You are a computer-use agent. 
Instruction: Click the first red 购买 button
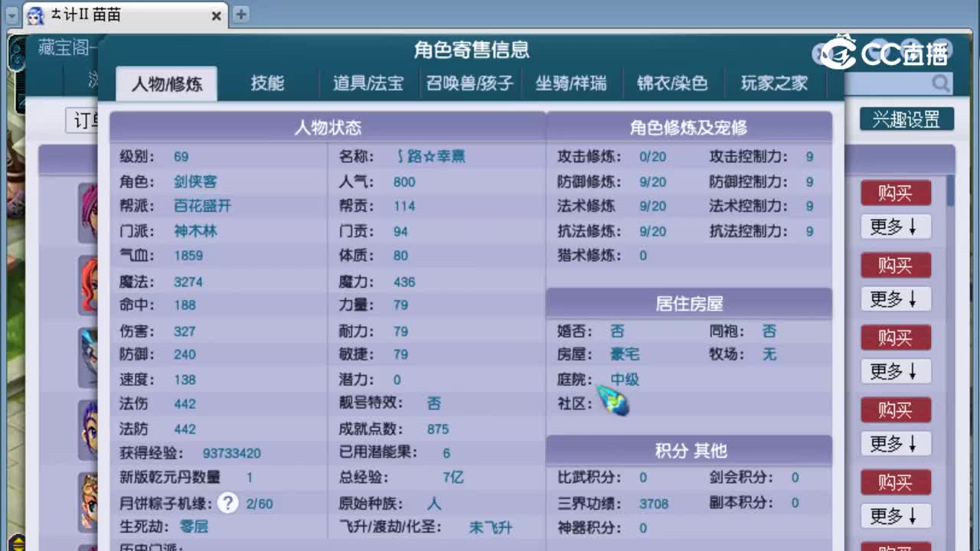pos(895,193)
